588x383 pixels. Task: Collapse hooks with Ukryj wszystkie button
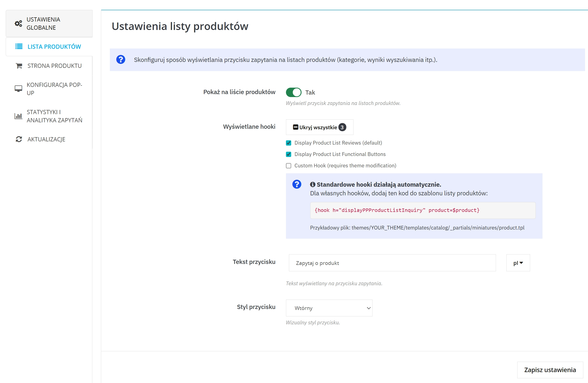click(x=319, y=127)
